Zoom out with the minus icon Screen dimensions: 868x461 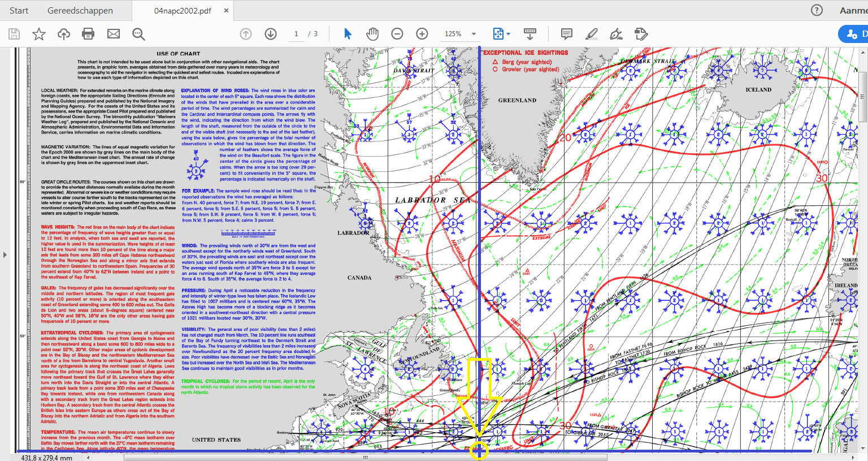coord(397,34)
